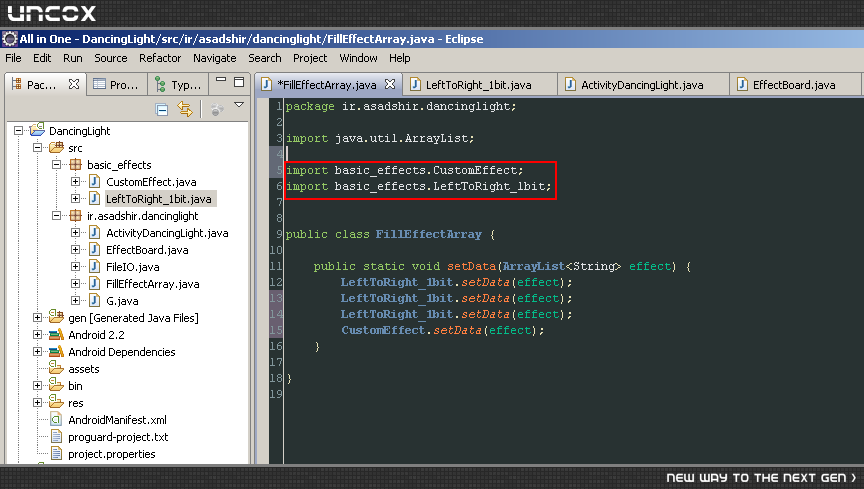The width and height of the screenshot is (864, 489).
Task: Expand EffectBoard.java tree node
Action: 75,250
